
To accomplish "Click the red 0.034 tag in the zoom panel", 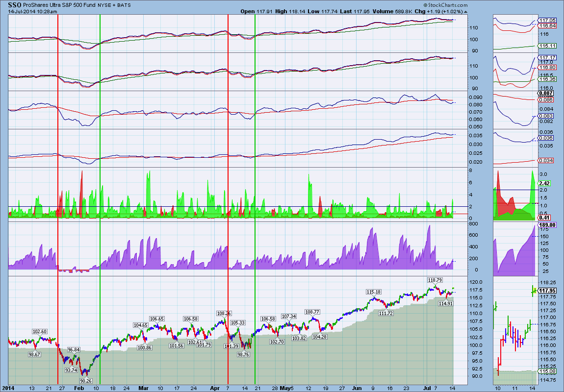I will (546, 160).
